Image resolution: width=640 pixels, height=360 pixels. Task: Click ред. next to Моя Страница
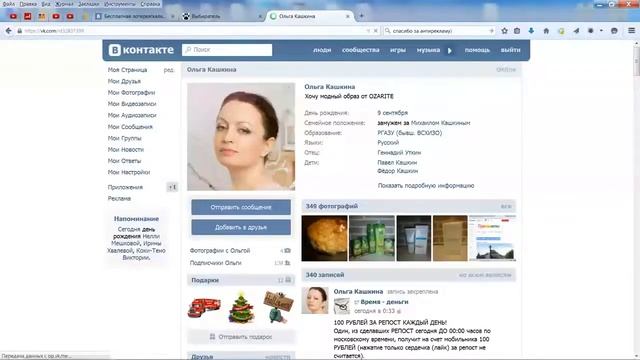click(169, 70)
